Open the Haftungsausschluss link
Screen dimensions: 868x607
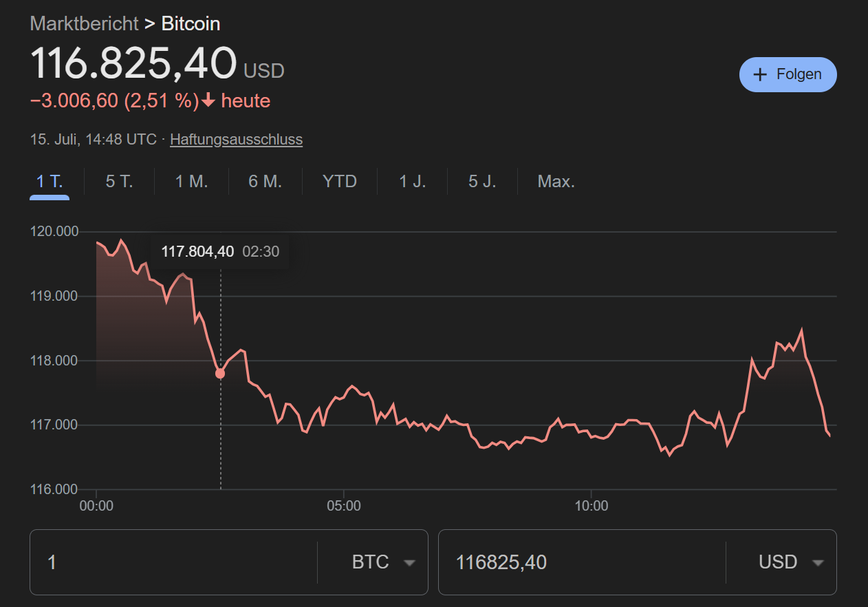pyautogui.click(x=236, y=140)
